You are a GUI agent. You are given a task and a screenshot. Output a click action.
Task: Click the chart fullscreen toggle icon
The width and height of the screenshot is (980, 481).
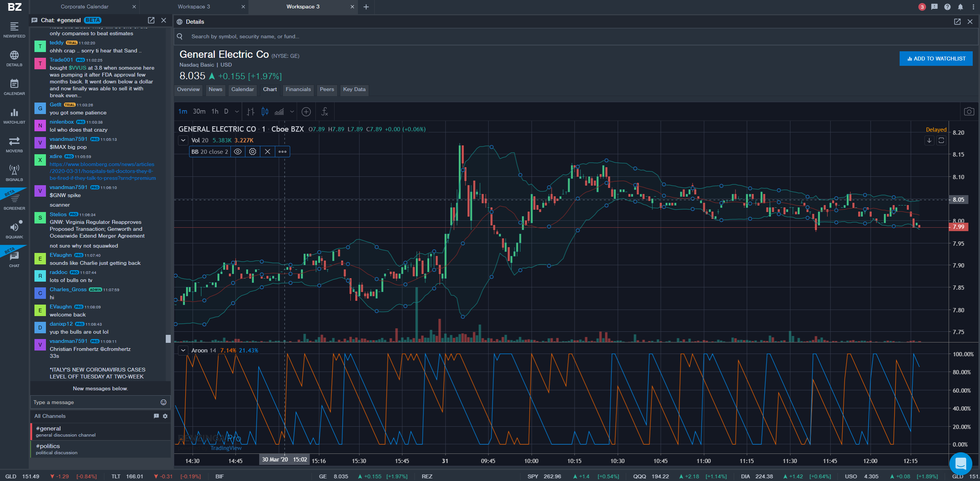941,140
